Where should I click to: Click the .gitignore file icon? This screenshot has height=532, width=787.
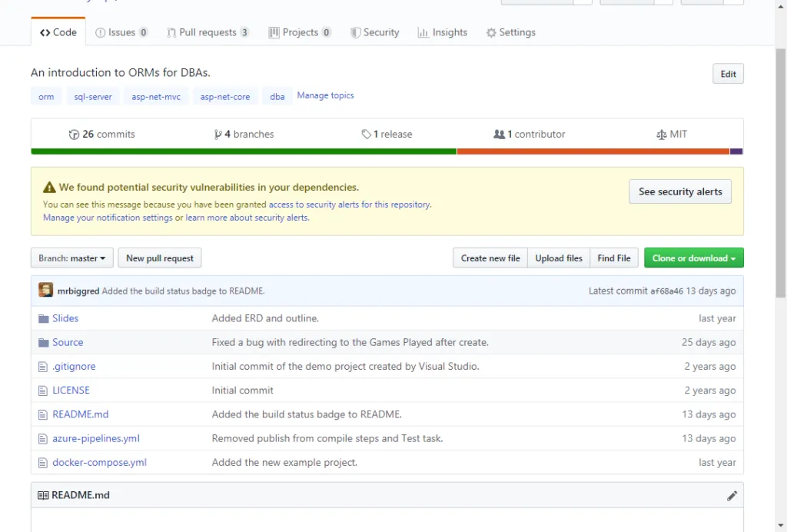(x=43, y=367)
